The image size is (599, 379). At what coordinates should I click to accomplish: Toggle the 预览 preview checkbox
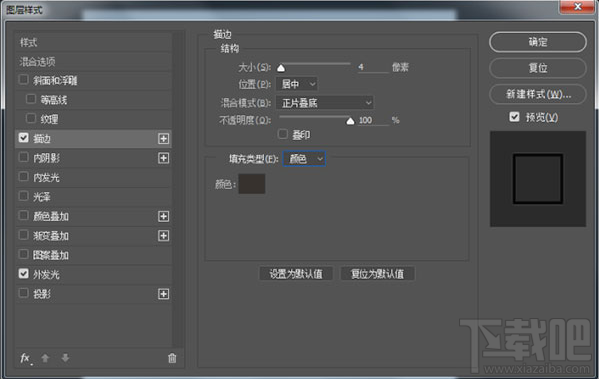[x=515, y=117]
